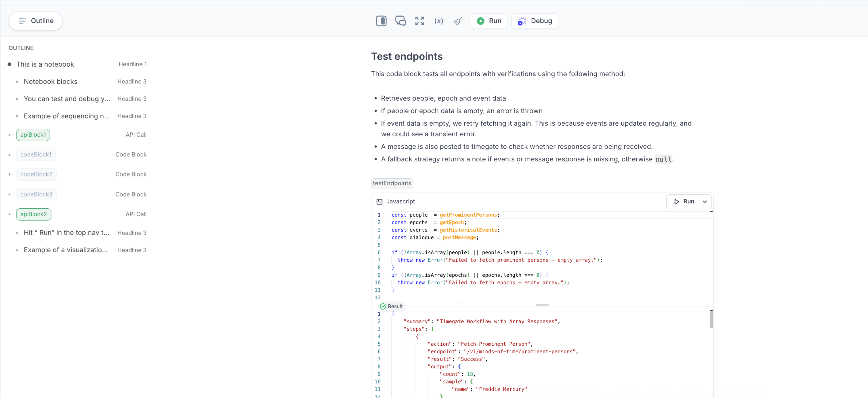The image size is (868, 398).
Task: Open the variables (x) icon
Action: [x=439, y=21]
